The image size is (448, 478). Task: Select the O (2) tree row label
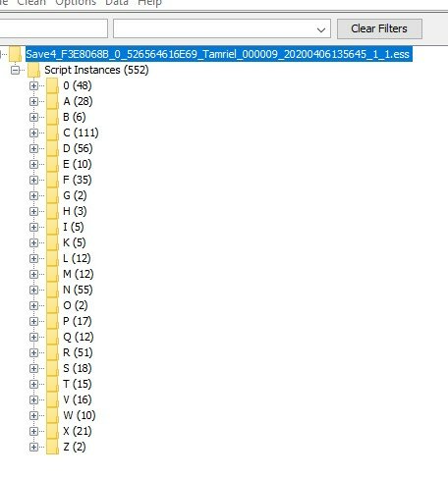tap(76, 305)
